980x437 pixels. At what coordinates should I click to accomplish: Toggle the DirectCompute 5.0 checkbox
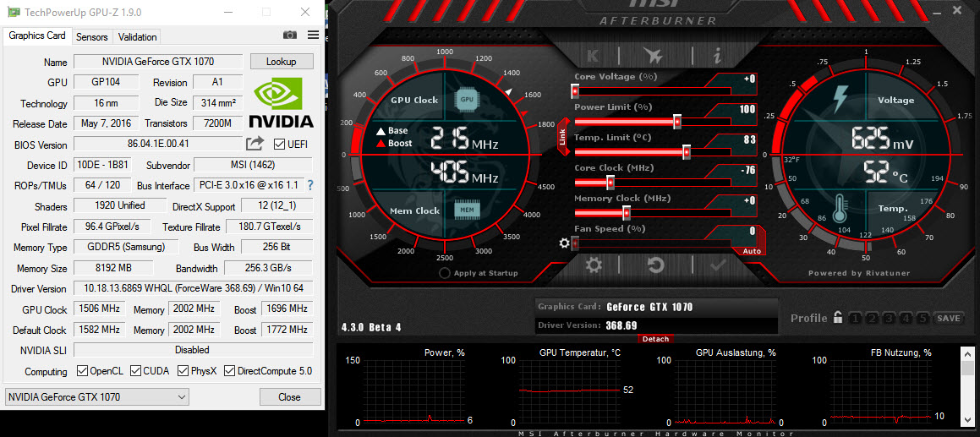click(229, 371)
